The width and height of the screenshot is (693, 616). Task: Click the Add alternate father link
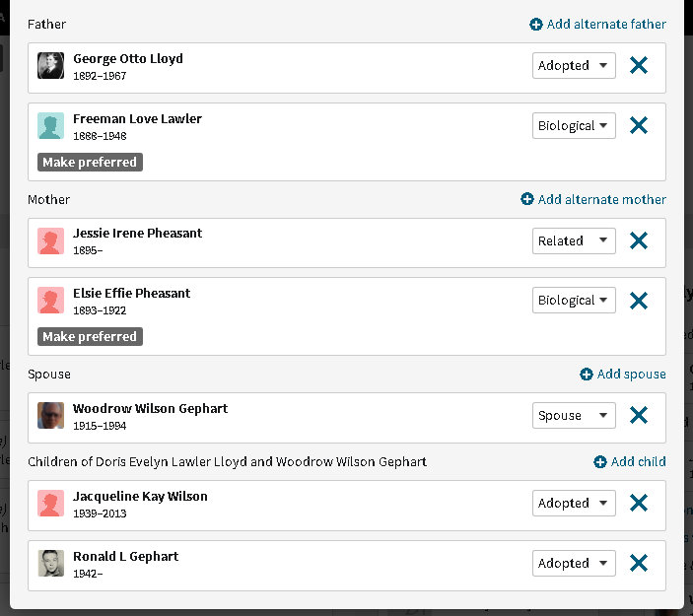[x=597, y=24]
